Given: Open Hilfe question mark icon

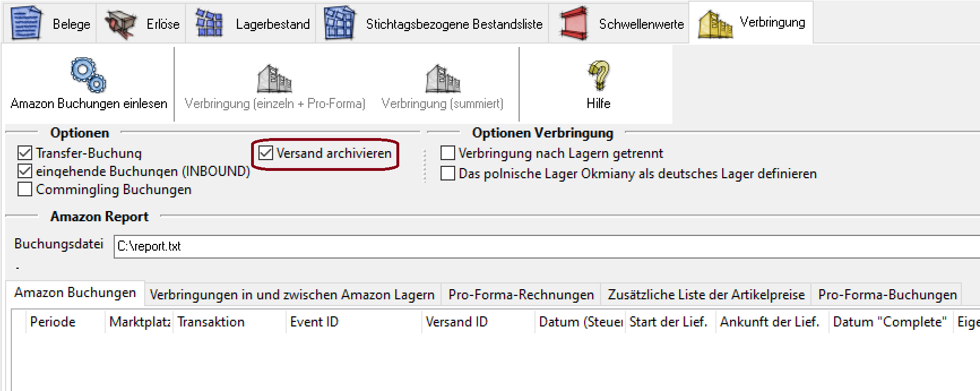Looking at the screenshot, I should [x=598, y=76].
